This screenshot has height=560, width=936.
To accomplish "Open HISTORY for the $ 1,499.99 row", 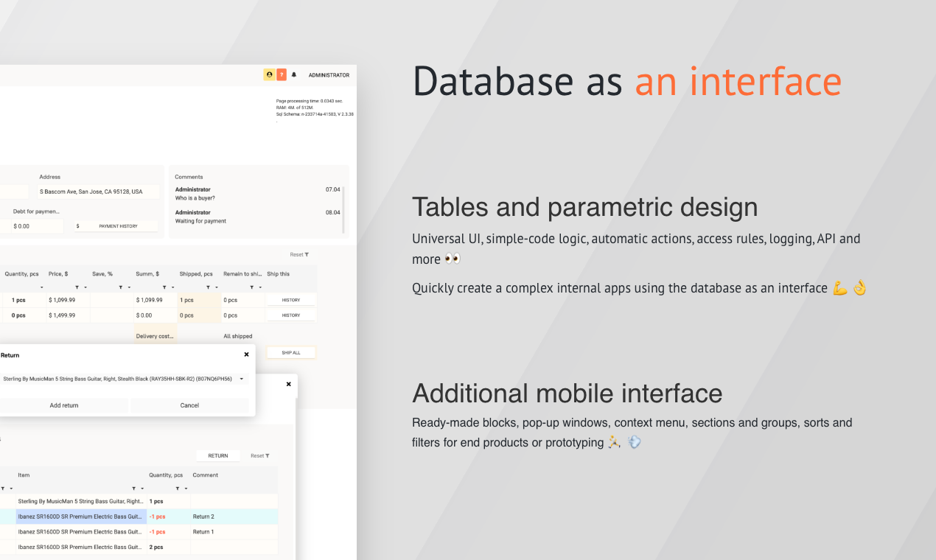I will [291, 315].
